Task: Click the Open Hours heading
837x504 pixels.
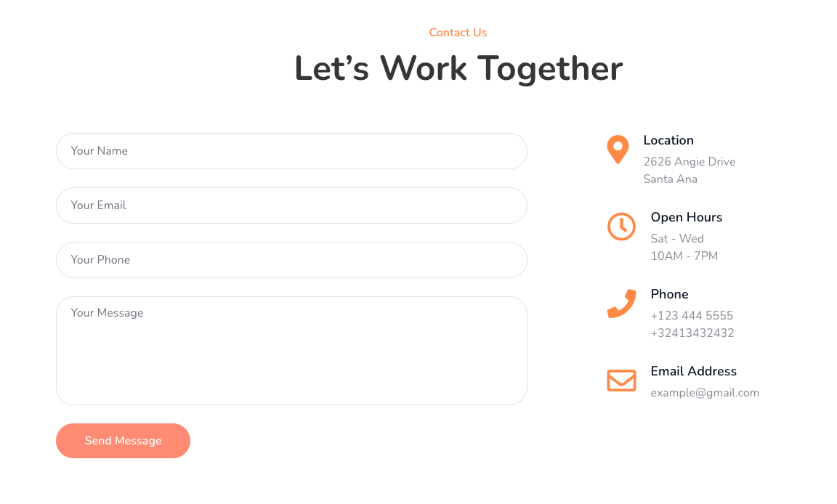Action: pyautogui.click(x=687, y=217)
